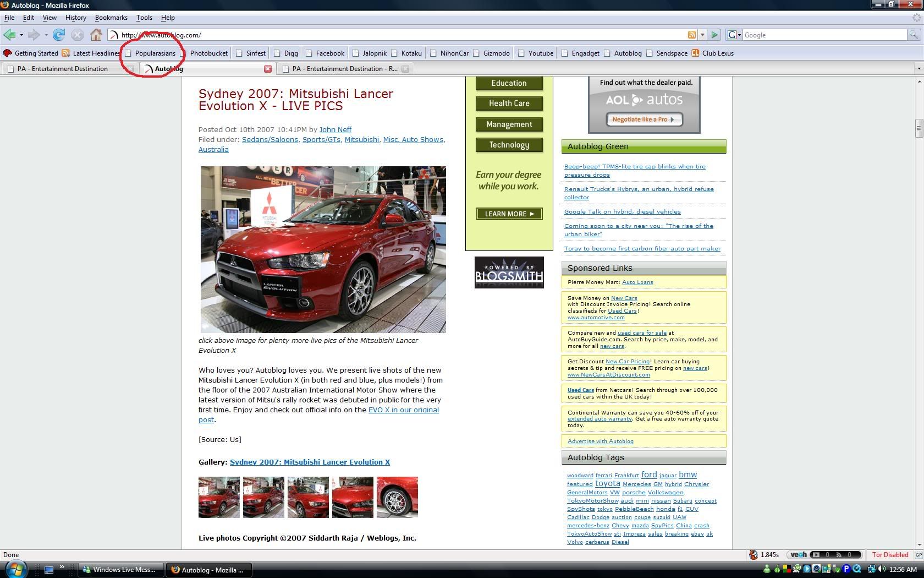Toggle the Tor Disabled status button
This screenshot has width=924, height=578.
pos(890,555)
